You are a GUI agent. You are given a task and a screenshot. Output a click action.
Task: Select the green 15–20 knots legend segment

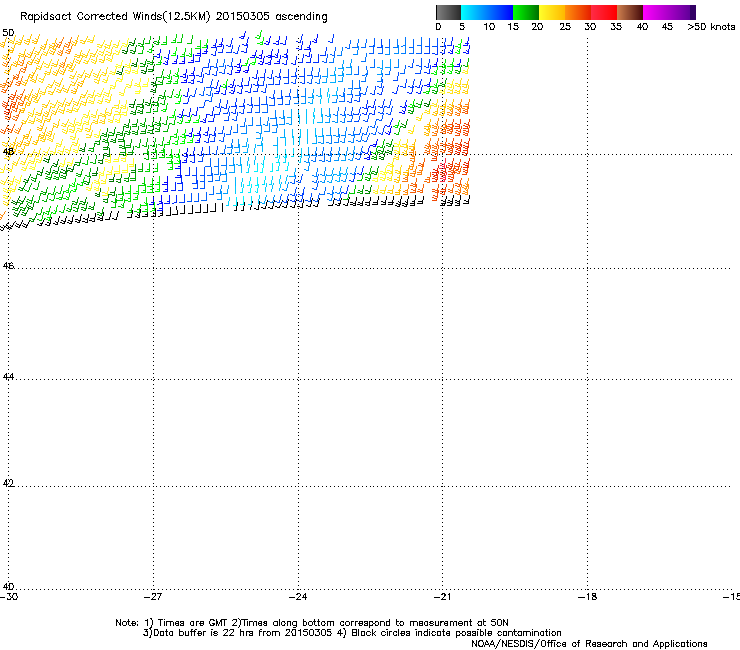(x=526, y=12)
